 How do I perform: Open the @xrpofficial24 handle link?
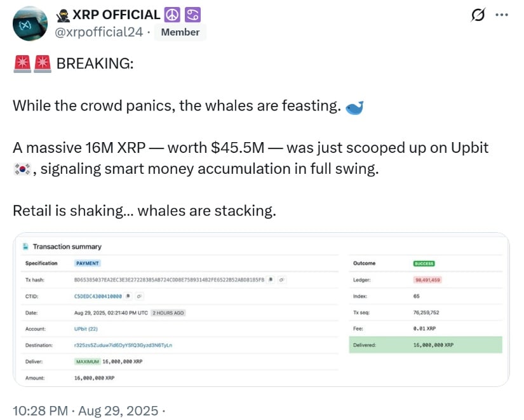(x=98, y=32)
